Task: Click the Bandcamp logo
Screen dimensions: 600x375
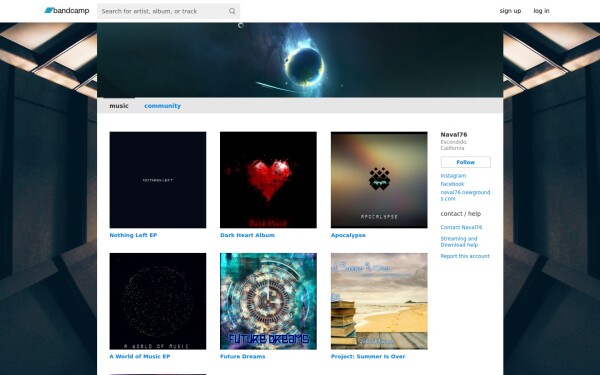Action: point(67,11)
